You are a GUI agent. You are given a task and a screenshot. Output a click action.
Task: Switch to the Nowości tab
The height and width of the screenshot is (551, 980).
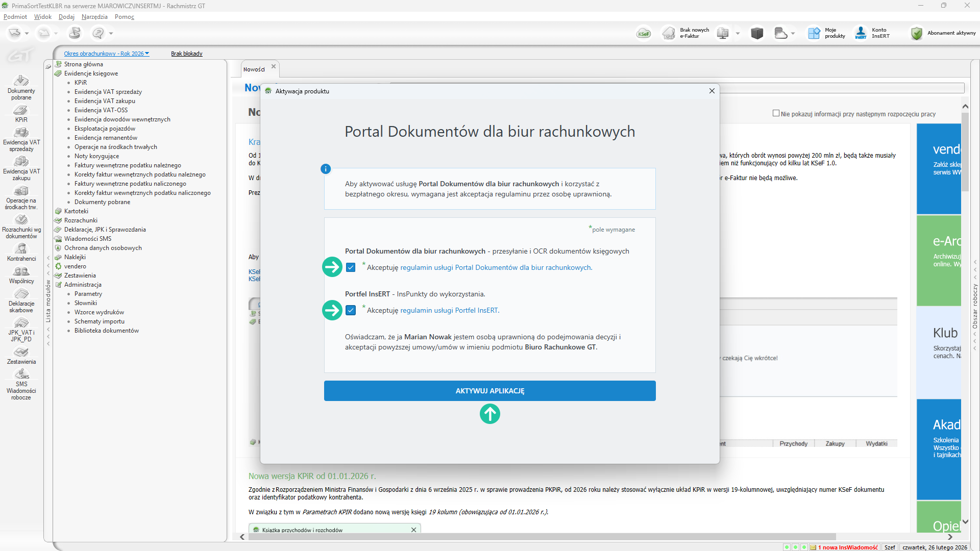pos(254,69)
